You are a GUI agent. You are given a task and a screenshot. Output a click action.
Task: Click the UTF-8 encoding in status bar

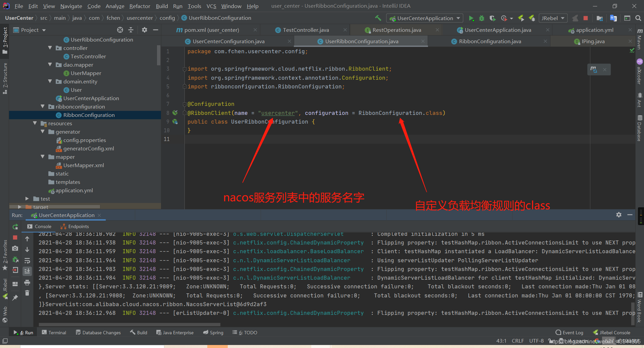[536, 341]
